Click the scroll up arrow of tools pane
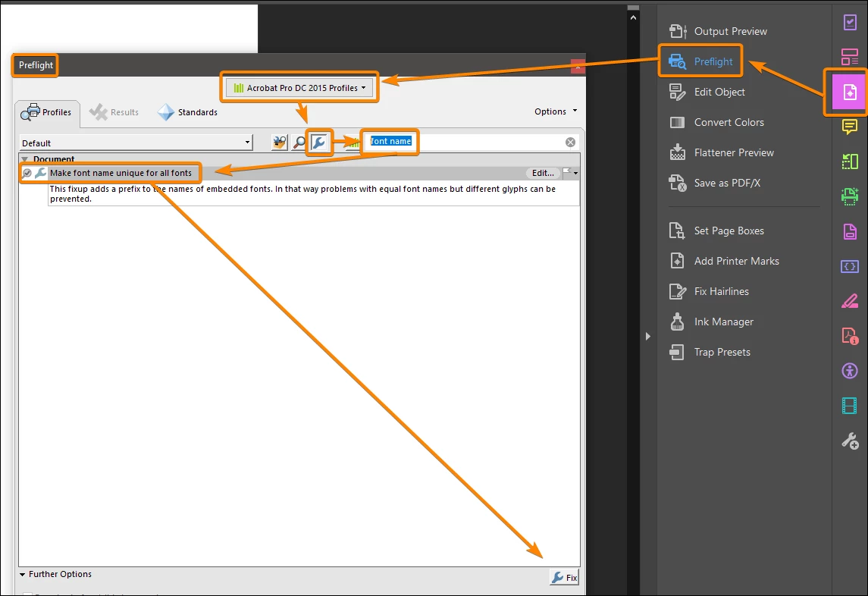The height and width of the screenshot is (596, 868). tap(633, 17)
